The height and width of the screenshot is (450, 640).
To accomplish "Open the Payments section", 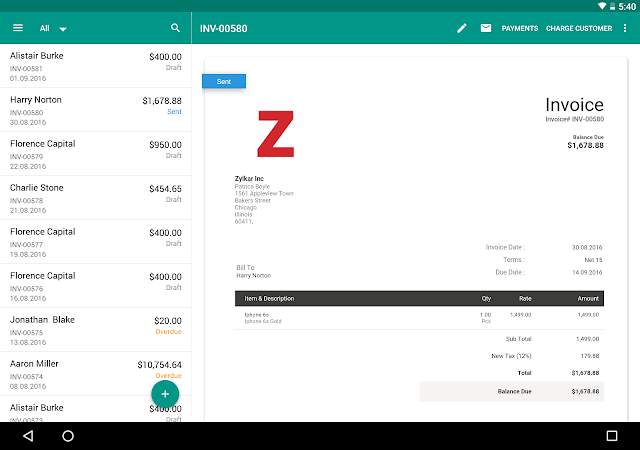I will click(x=519, y=29).
